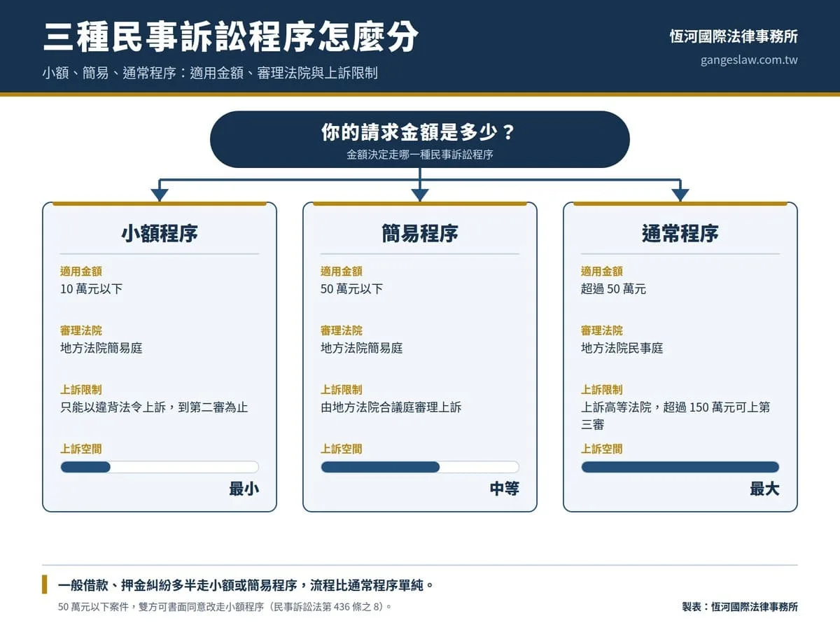Viewport: 840px width, 630px height.
Task: Select the 簡易程序 card heading
Action: [x=420, y=234]
